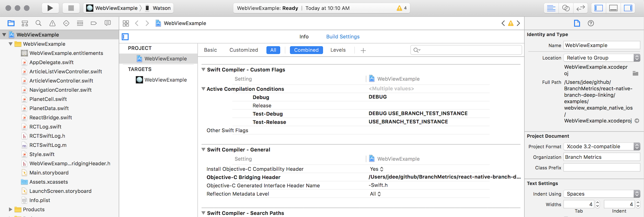Screen dimensions: 644x217
Task: Switch to the Info tab
Action: pos(304,36)
